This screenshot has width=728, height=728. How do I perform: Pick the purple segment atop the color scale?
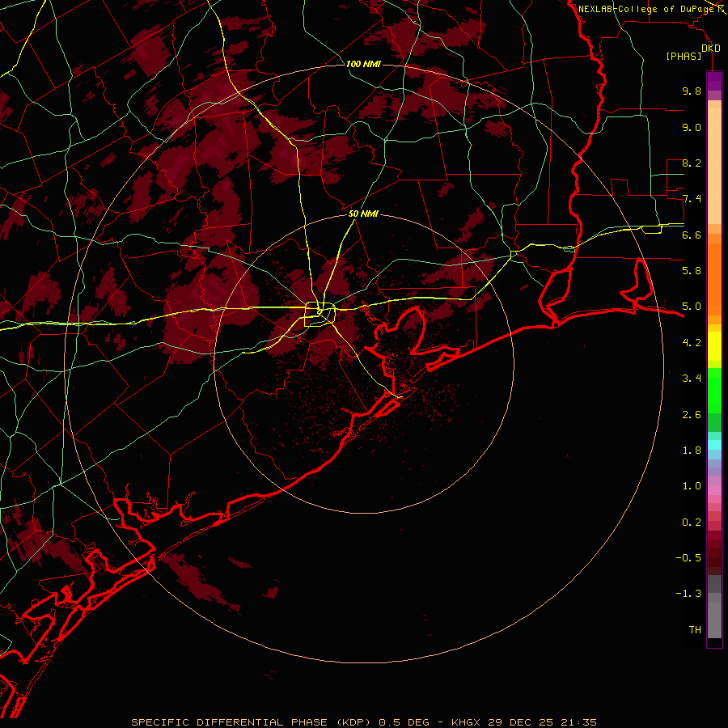714,81
